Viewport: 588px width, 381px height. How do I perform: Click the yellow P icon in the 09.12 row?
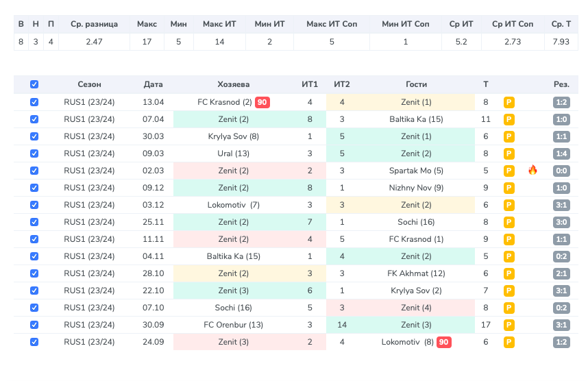[x=509, y=188]
